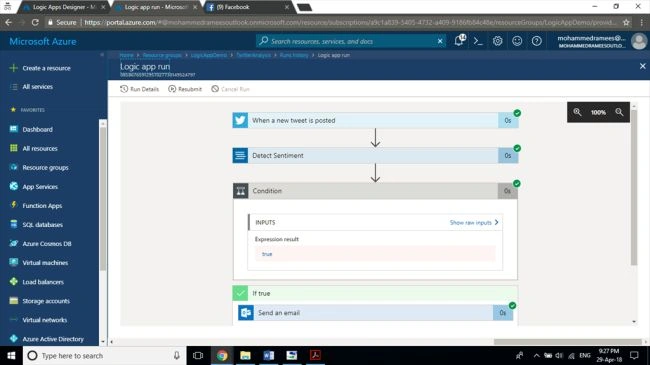This screenshot has width=650, height=365.
Task: Click the If true branch header
Action: [375, 293]
